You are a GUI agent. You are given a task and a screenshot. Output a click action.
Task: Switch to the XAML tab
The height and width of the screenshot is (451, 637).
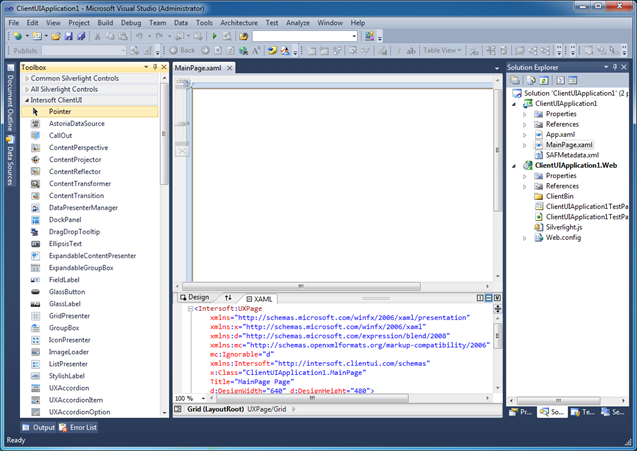pos(260,299)
